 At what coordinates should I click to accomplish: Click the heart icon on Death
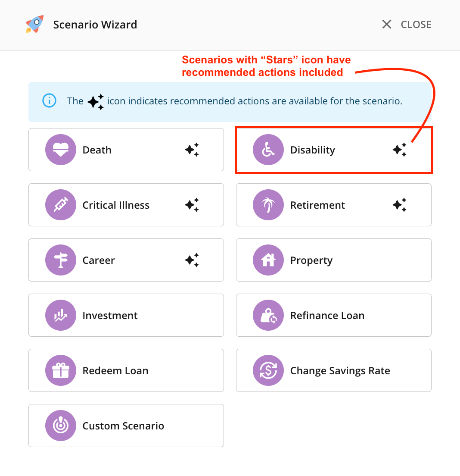tap(61, 150)
